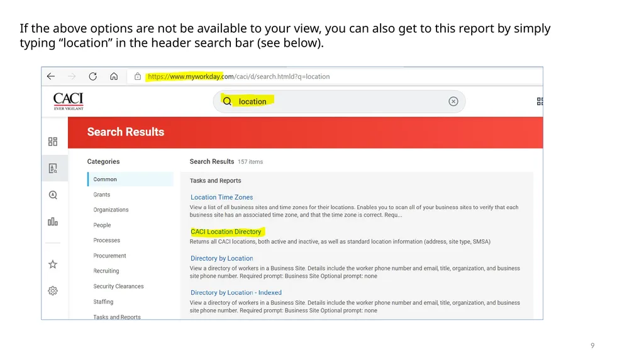Click the search field containing "location"
Screen dimensions: 644x362
[339, 101]
